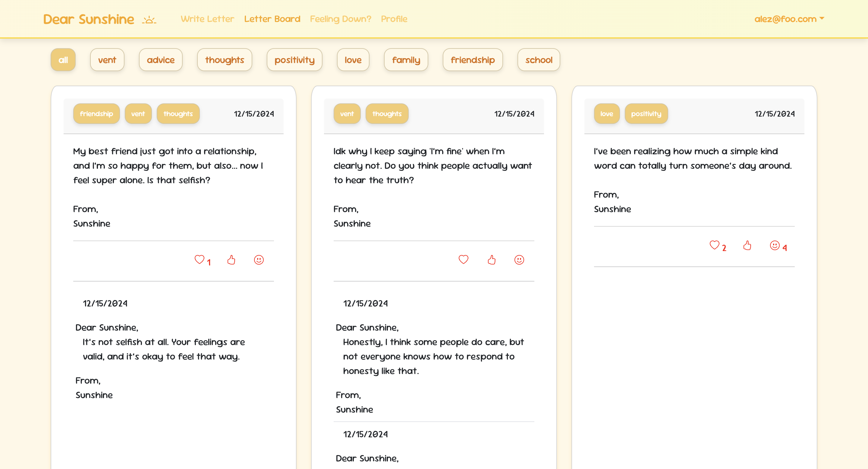This screenshot has width=868, height=469.
Task: Filter letters by friendship
Action: [473, 60]
